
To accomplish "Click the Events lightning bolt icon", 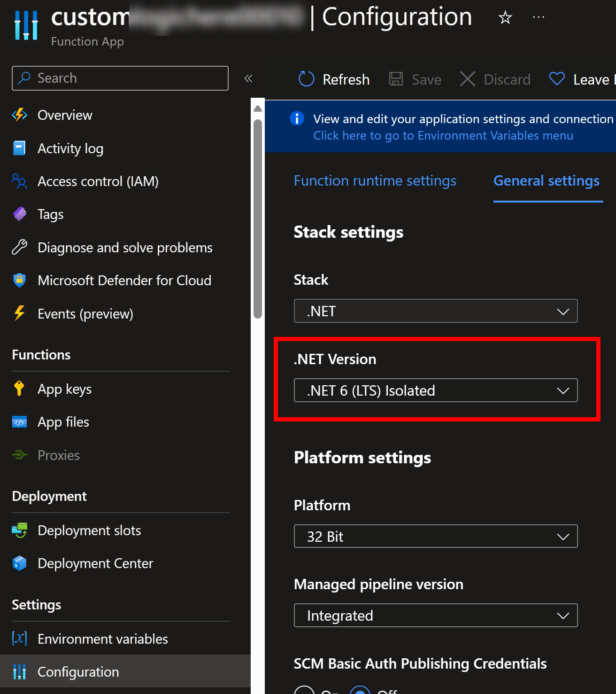I will point(19,313).
